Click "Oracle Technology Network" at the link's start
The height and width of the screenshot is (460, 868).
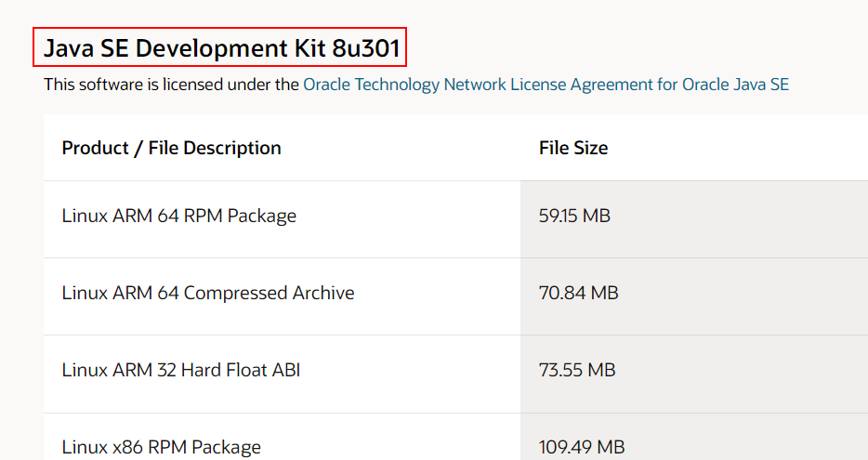[x=404, y=85]
